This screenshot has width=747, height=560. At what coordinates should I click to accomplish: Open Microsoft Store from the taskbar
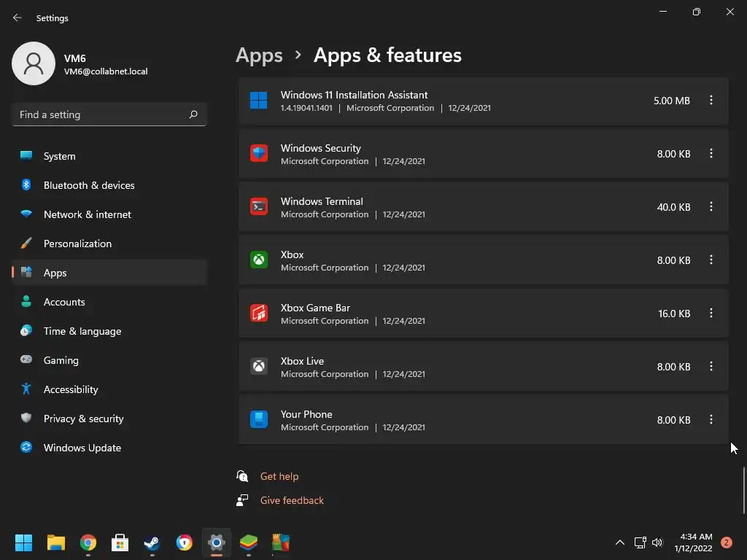pyautogui.click(x=120, y=542)
